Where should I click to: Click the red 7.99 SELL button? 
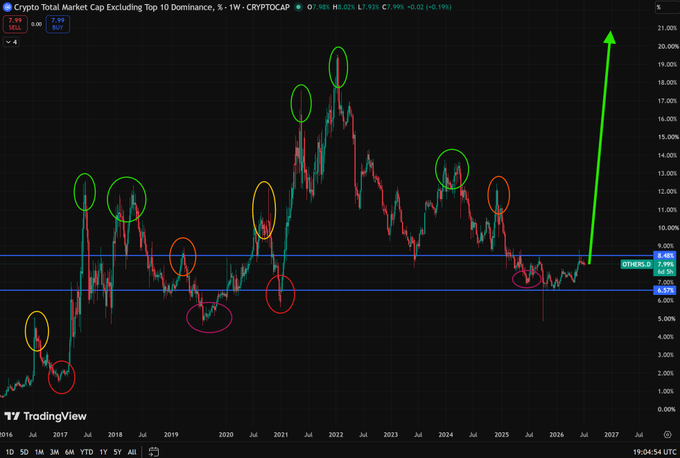point(15,24)
